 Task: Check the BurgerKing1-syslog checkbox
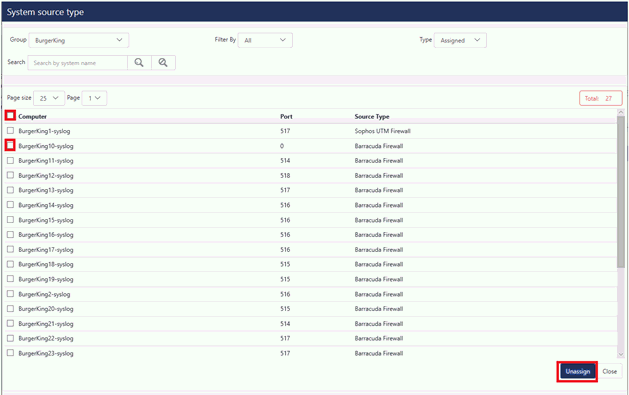point(10,131)
